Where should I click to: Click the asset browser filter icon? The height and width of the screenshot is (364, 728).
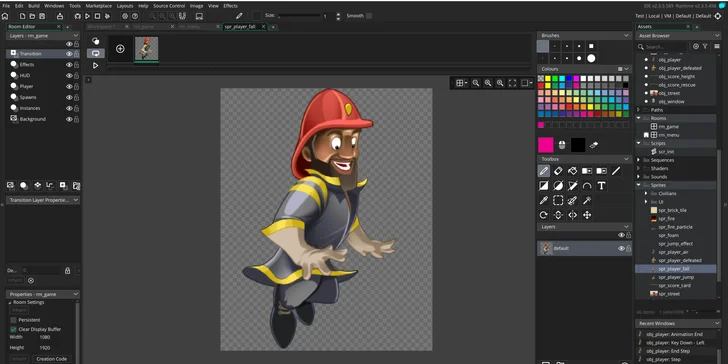point(705,46)
